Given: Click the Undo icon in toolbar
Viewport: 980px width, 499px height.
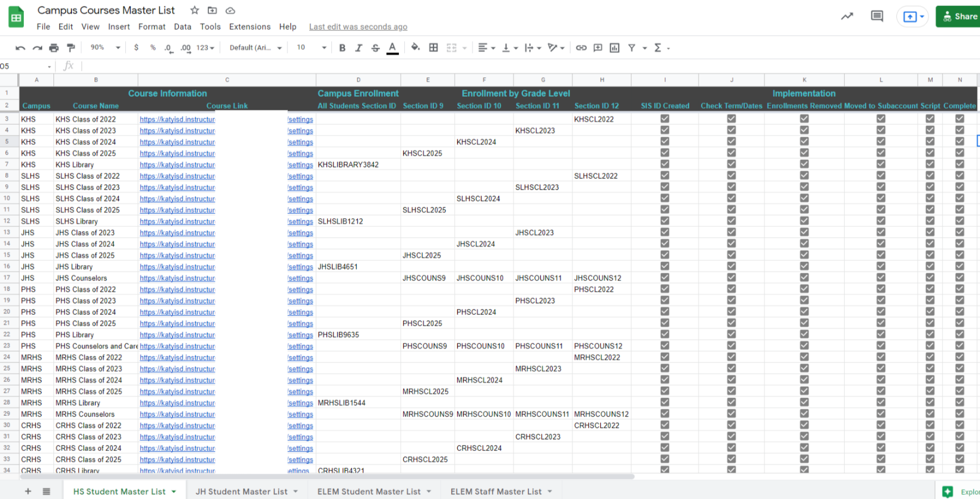Looking at the screenshot, I should pyautogui.click(x=20, y=48).
